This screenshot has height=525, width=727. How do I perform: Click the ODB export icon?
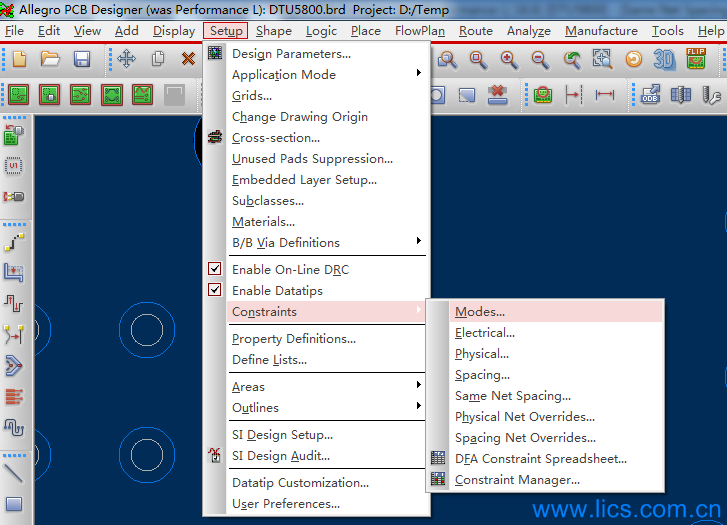pyautogui.click(x=650, y=95)
